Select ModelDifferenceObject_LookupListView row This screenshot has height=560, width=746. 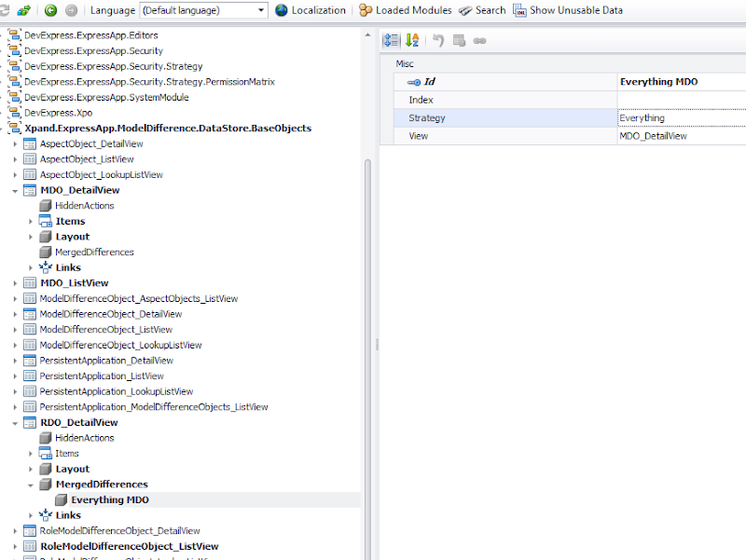coord(120,345)
